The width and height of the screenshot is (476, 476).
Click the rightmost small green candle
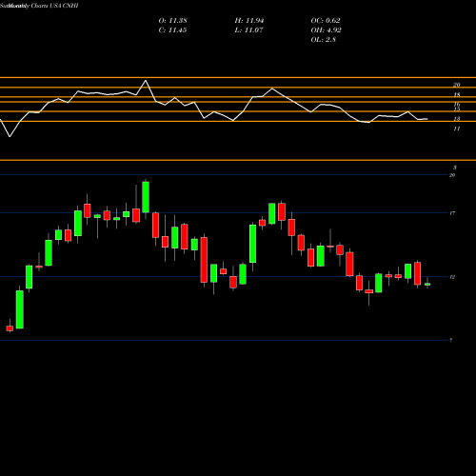point(427,284)
